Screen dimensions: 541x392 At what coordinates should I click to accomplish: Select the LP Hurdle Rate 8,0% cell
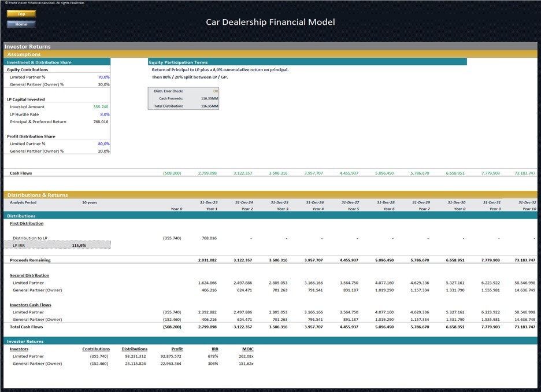[x=105, y=114]
